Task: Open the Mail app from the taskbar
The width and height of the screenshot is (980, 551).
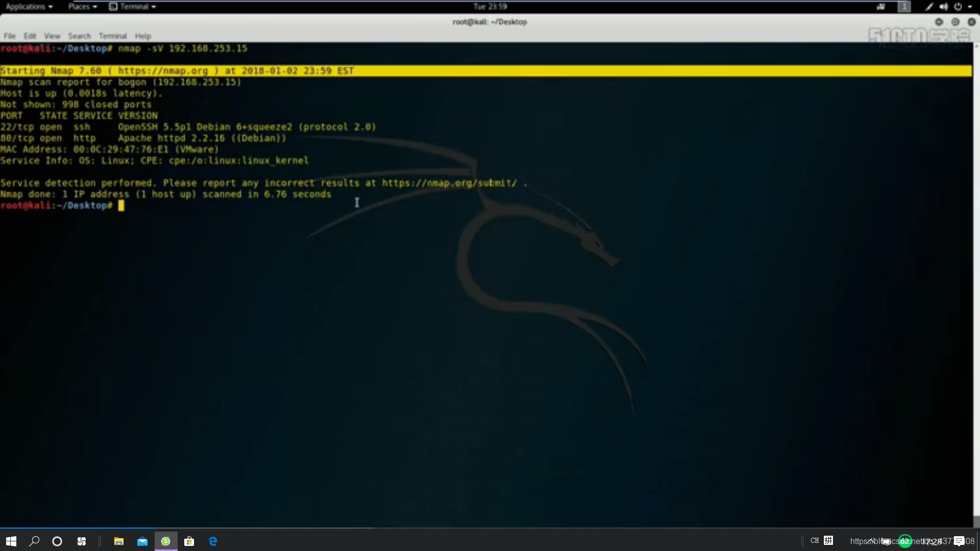Action: point(142,541)
